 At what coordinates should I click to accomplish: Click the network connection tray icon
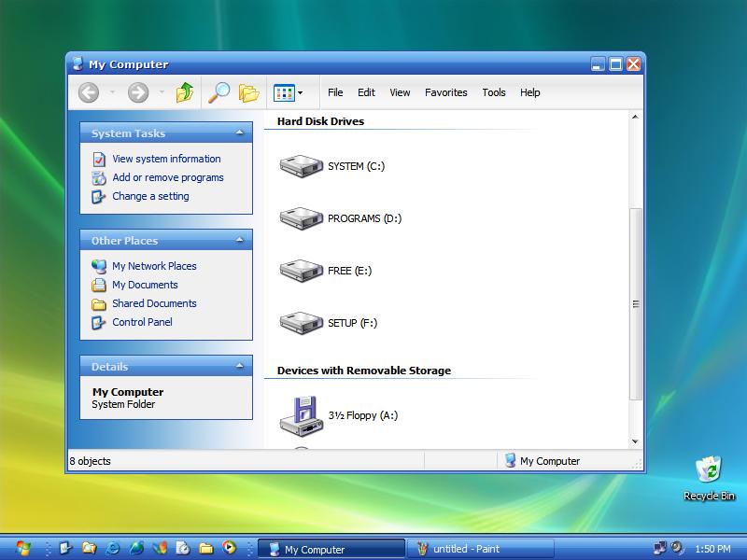(x=660, y=549)
